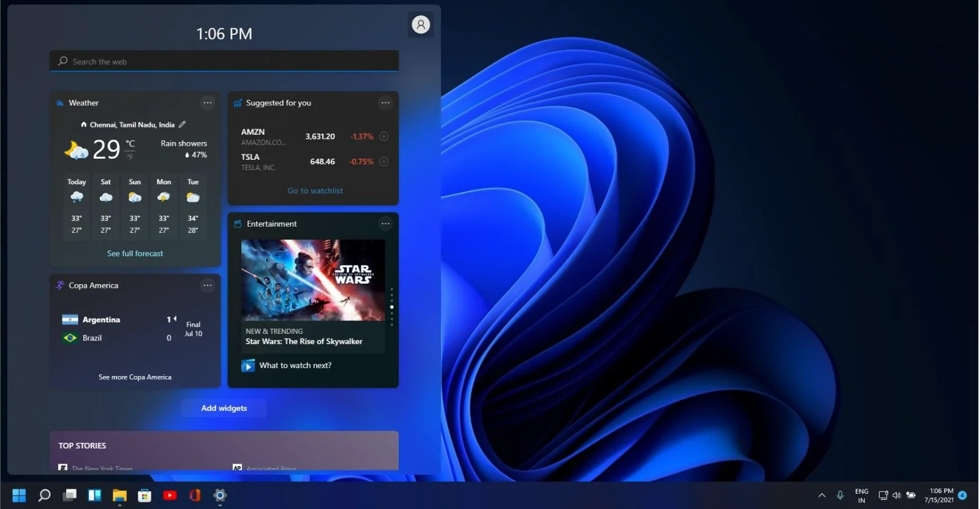Click the battery tray icon
The width and height of the screenshot is (980, 509).
point(911,495)
